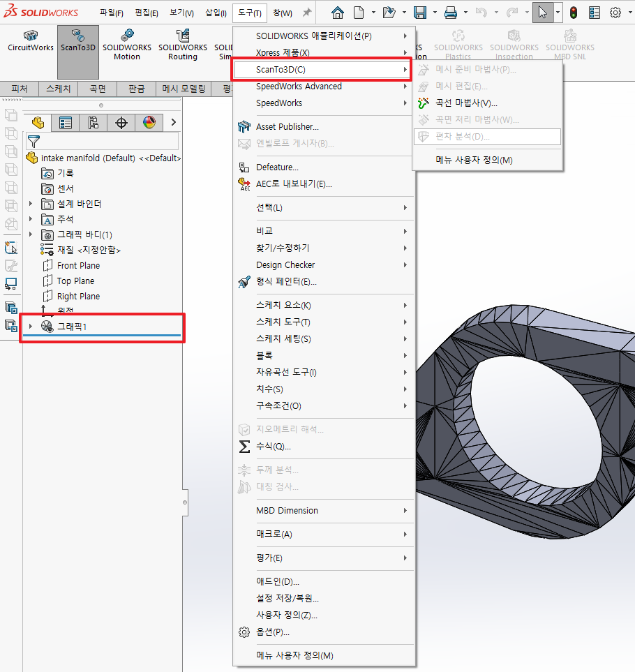Open the SpeedWorks Advanced submenu
Image resolution: width=635 pixels, height=672 pixels.
tap(324, 86)
